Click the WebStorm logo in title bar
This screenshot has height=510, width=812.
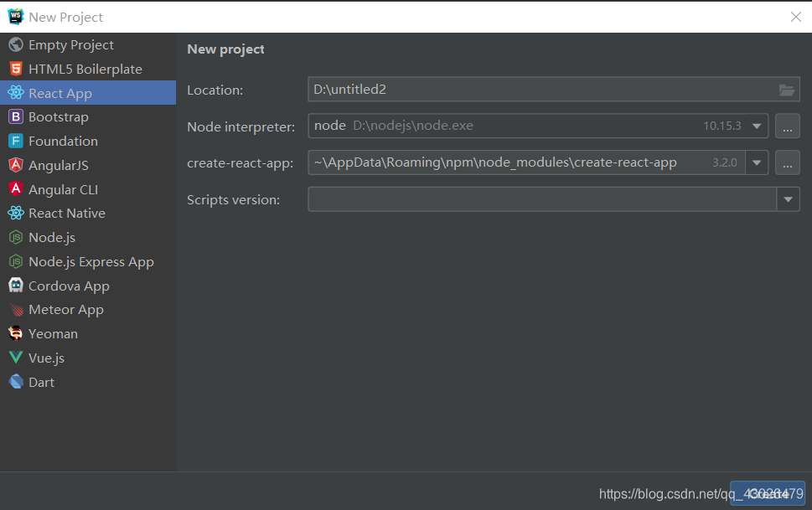tap(16, 17)
